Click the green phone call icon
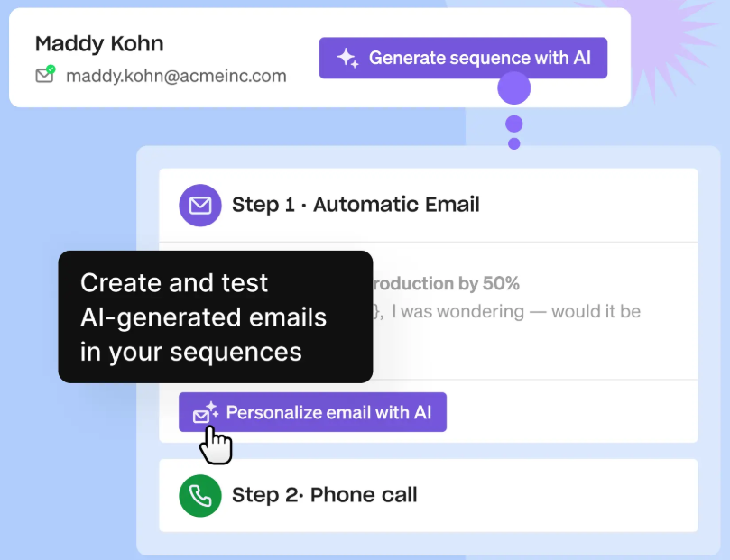The image size is (730, 560). point(200,495)
